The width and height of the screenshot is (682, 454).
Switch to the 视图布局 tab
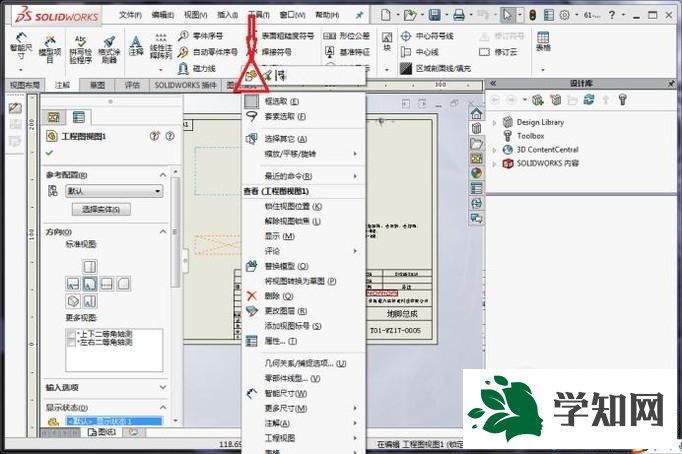coord(25,85)
